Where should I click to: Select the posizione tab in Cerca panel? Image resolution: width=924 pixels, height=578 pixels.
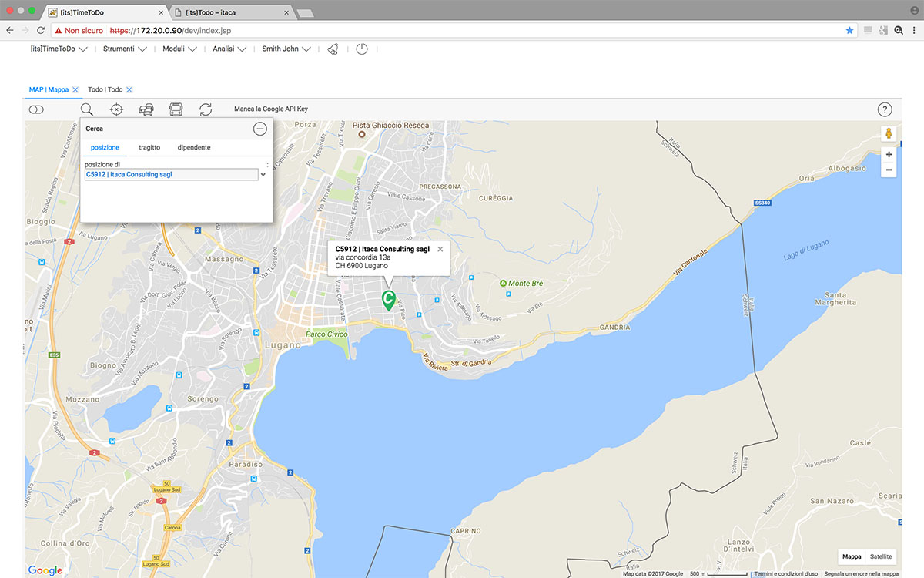pos(105,147)
